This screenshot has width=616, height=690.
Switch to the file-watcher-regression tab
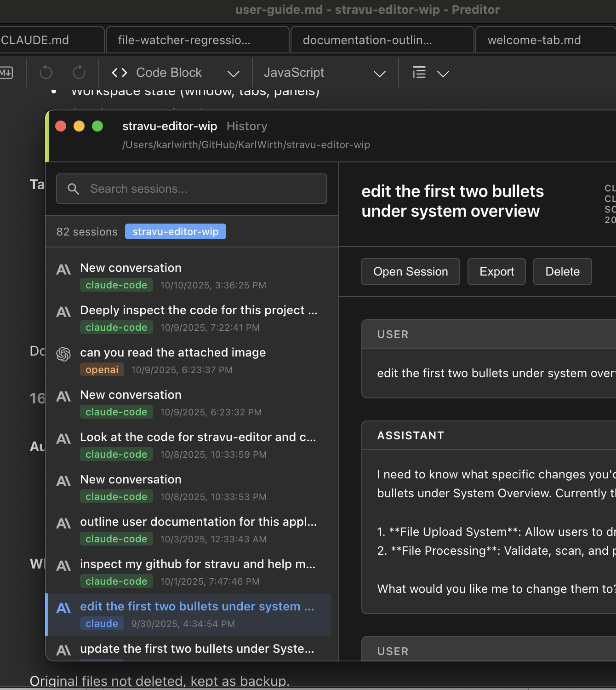click(184, 40)
